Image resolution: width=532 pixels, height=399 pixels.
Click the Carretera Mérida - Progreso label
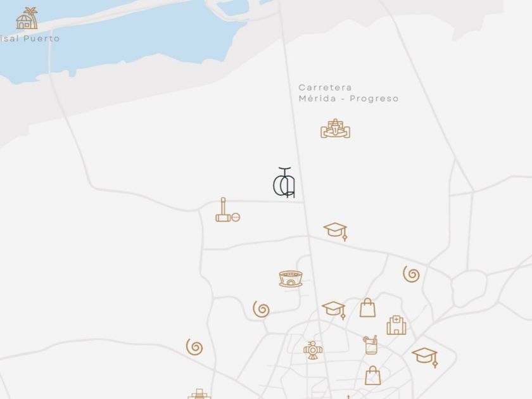348,93
